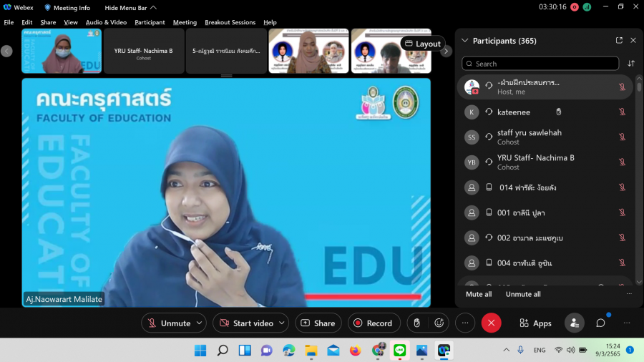The height and width of the screenshot is (362, 644).
Task: Click the Participants panel icon in toolbar
Action: [x=574, y=323]
